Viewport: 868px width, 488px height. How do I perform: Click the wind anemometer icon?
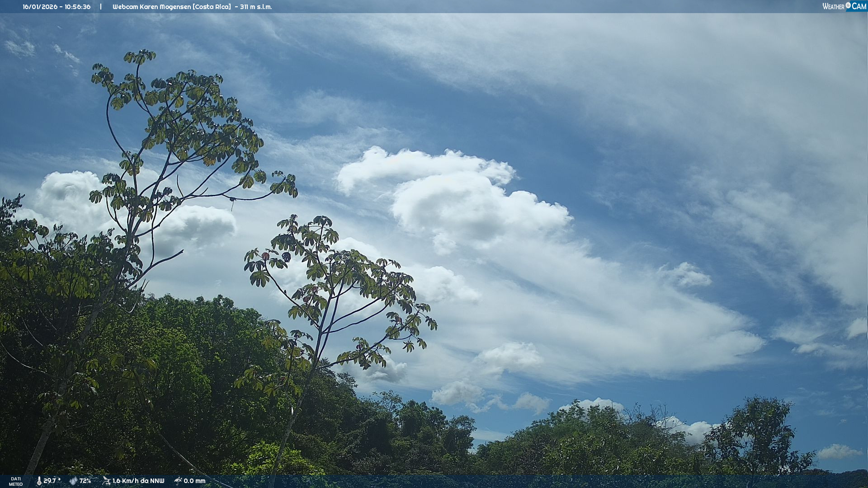pyautogui.click(x=106, y=481)
